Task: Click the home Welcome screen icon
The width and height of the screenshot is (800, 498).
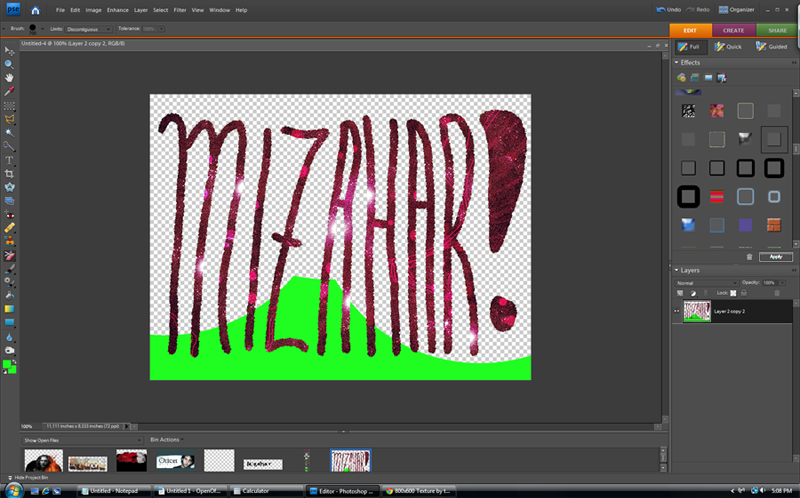Action: tap(35, 10)
